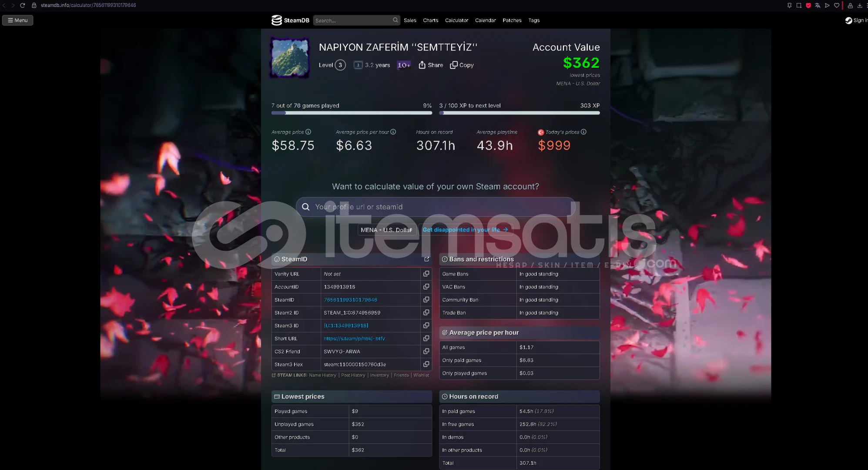868x470 pixels.
Task: Open the Short URL s.team link
Action: tap(354, 339)
